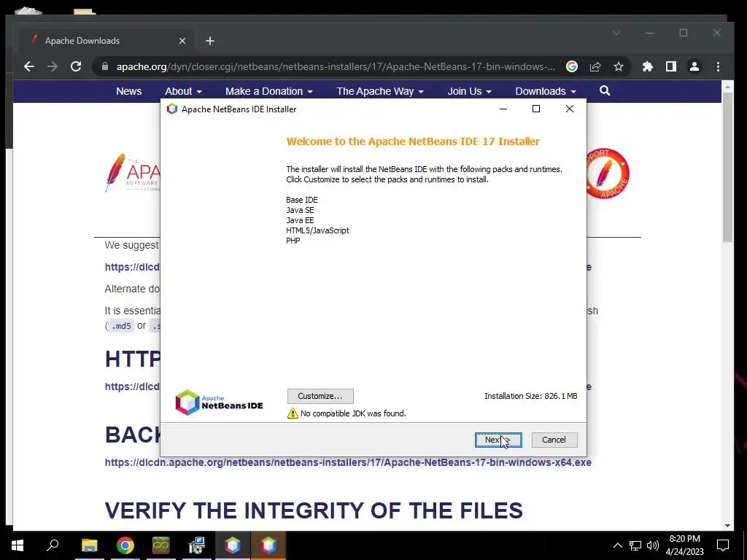Expand the Join Us dropdown
Image resolution: width=747 pixels, height=560 pixels.
[x=469, y=91]
